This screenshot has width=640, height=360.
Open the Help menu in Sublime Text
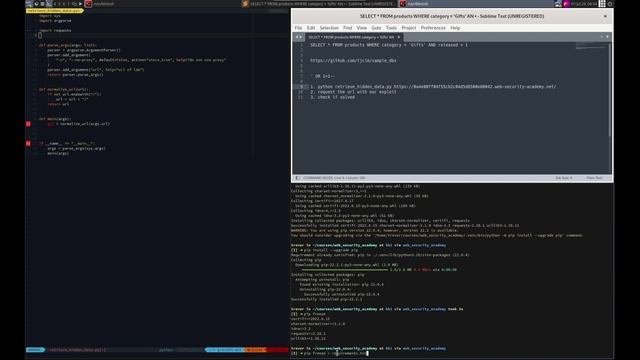tap(455, 28)
